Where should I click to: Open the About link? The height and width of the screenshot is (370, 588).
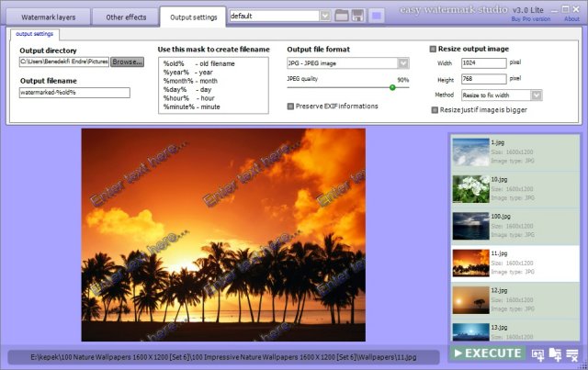pos(571,18)
